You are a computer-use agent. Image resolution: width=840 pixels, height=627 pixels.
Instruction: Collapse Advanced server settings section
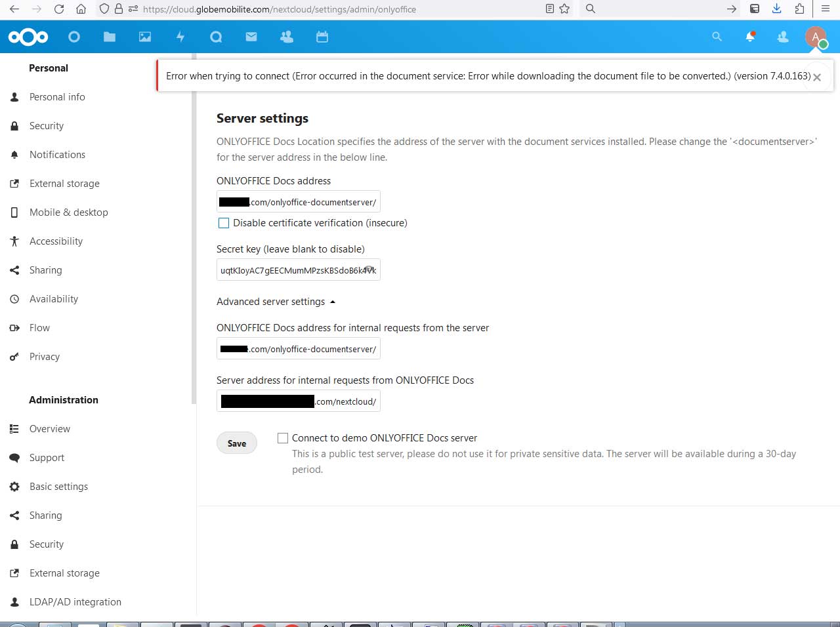click(276, 302)
